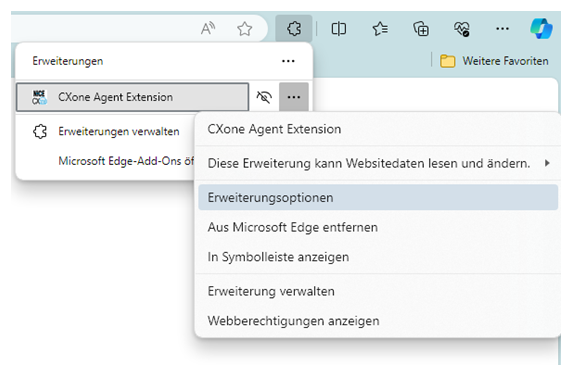Open Browser essentials heart icon
573x377 pixels.
(x=462, y=28)
